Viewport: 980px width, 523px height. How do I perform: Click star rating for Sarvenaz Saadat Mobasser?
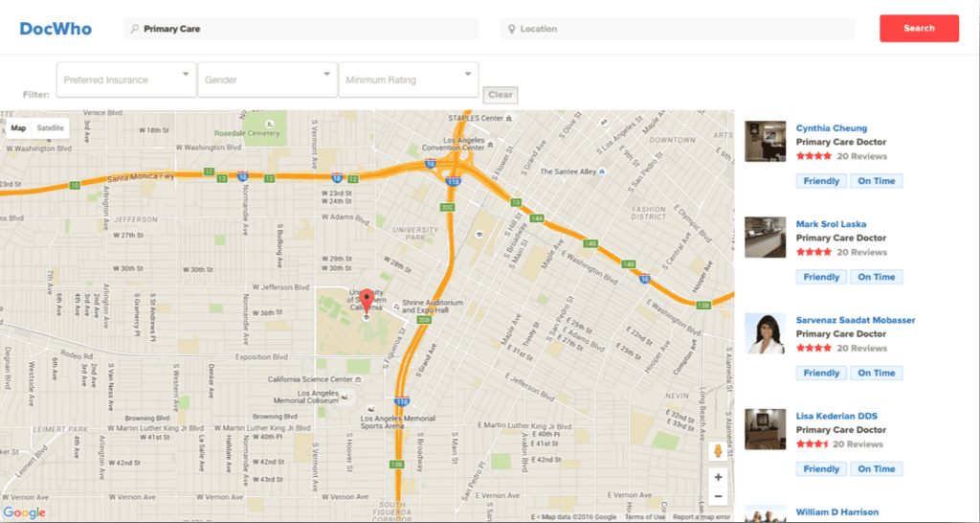pyautogui.click(x=813, y=348)
